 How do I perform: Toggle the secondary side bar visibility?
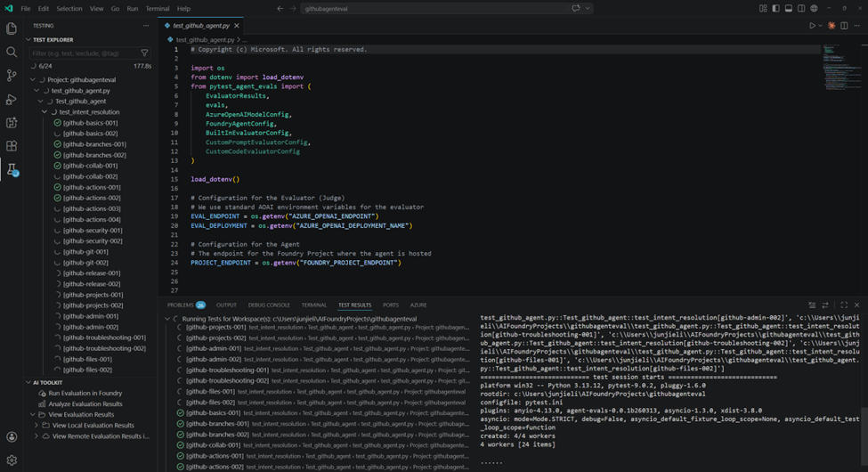[x=801, y=8]
